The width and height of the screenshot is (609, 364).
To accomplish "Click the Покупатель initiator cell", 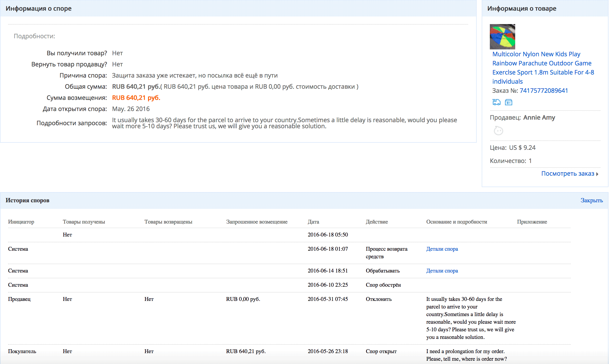I will pyautogui.click(x=22, y=351).
